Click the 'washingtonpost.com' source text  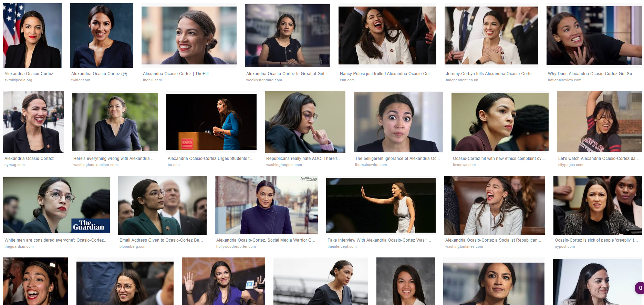point(284,165)
